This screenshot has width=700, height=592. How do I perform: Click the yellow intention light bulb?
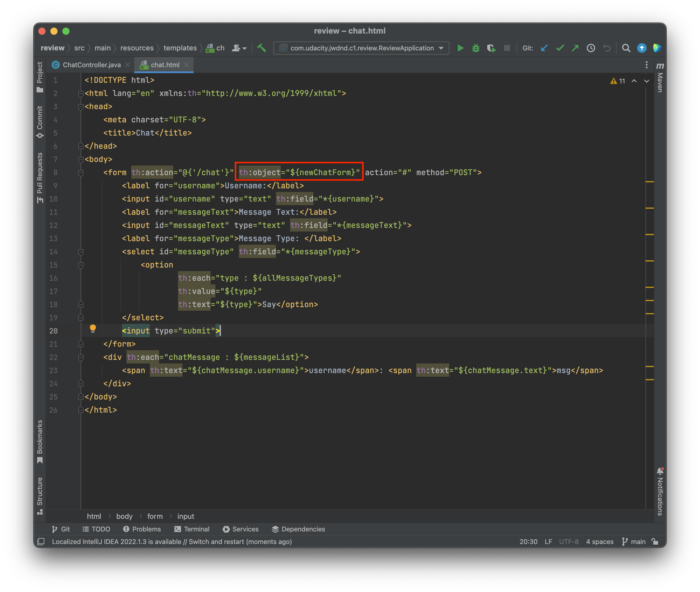point(93,329)
